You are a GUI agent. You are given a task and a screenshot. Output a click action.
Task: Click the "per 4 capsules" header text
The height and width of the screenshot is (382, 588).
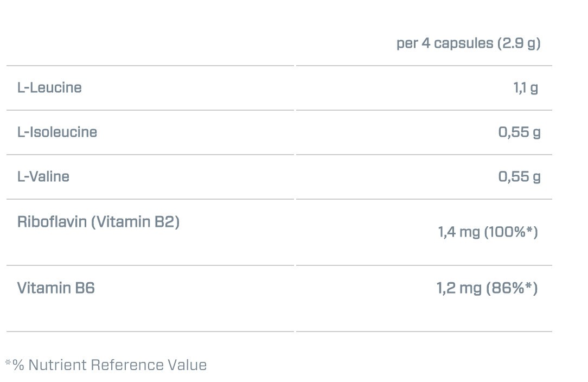(445, 43)
